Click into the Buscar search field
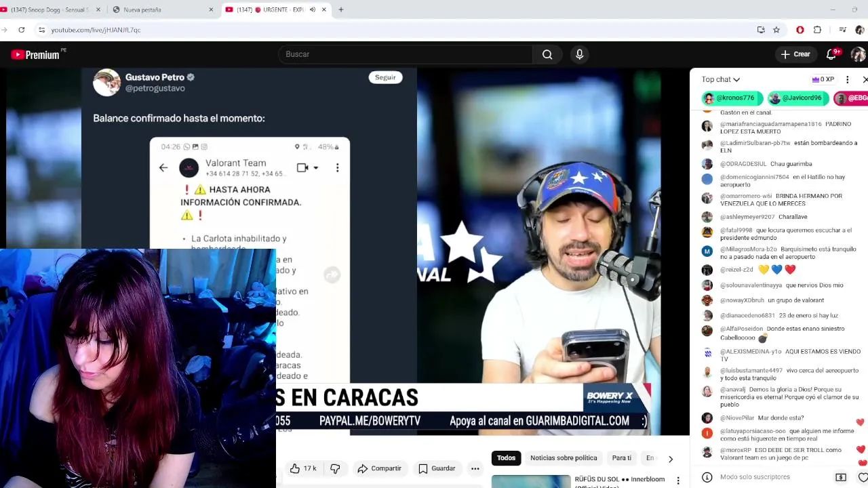 click(406, 54)
